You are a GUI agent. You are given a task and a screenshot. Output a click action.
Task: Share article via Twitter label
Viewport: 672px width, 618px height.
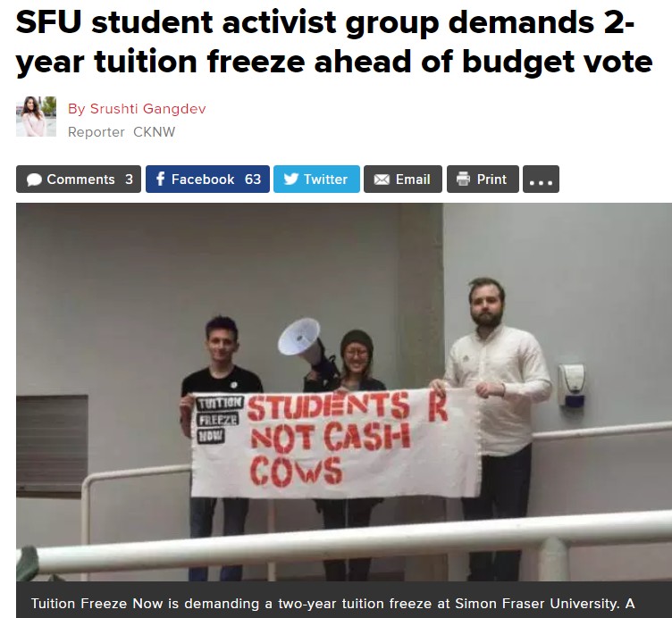(325, 179)
